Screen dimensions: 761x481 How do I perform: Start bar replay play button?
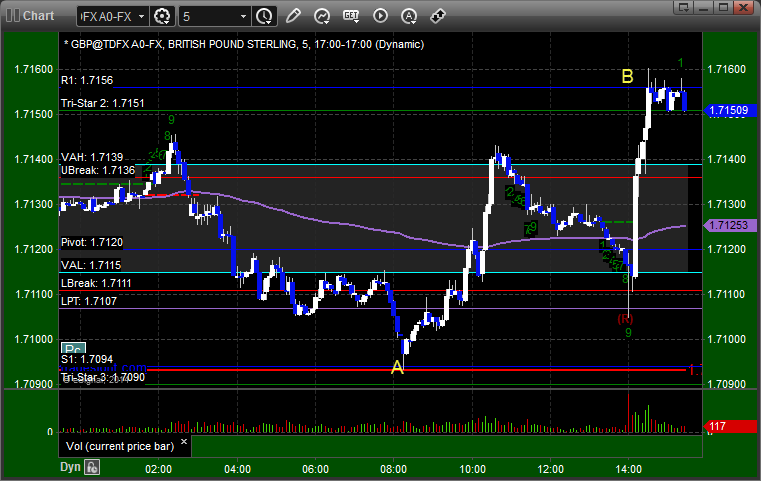tap(380, 16)
